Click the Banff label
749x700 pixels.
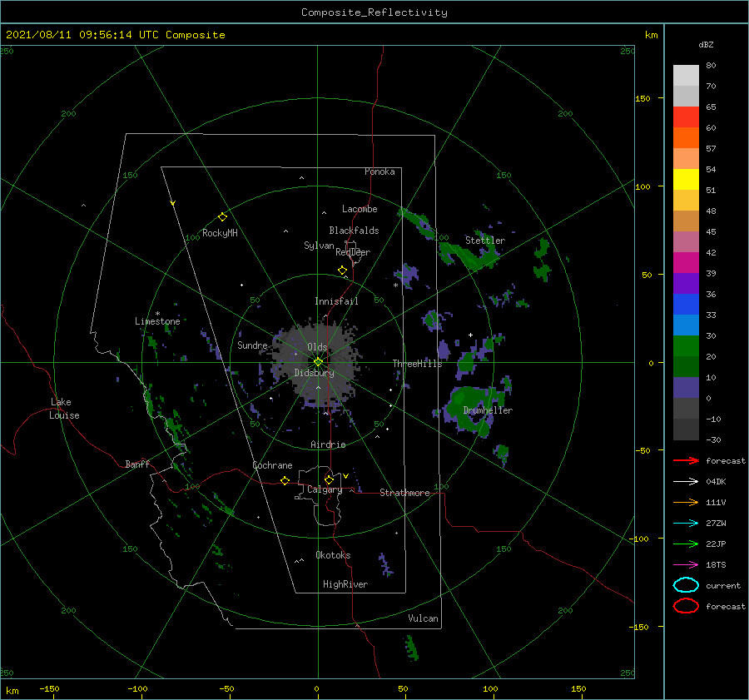tap(137, 464)
